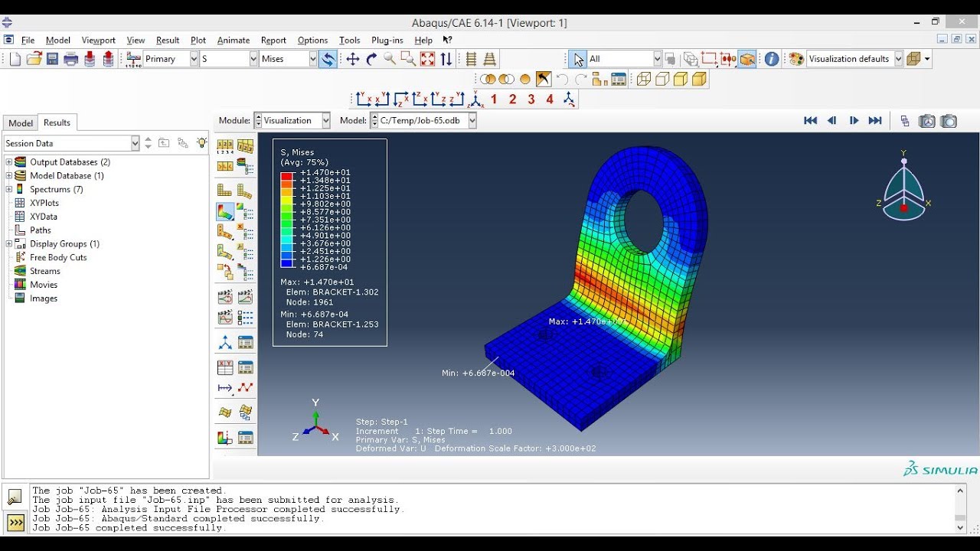Switch to the Model tab
The image size is (980, 551).
pos(21,123)
